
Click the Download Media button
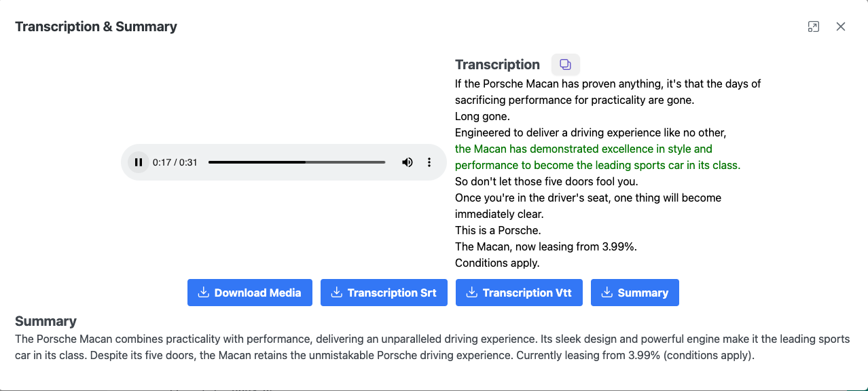click(x=250, y=293)
